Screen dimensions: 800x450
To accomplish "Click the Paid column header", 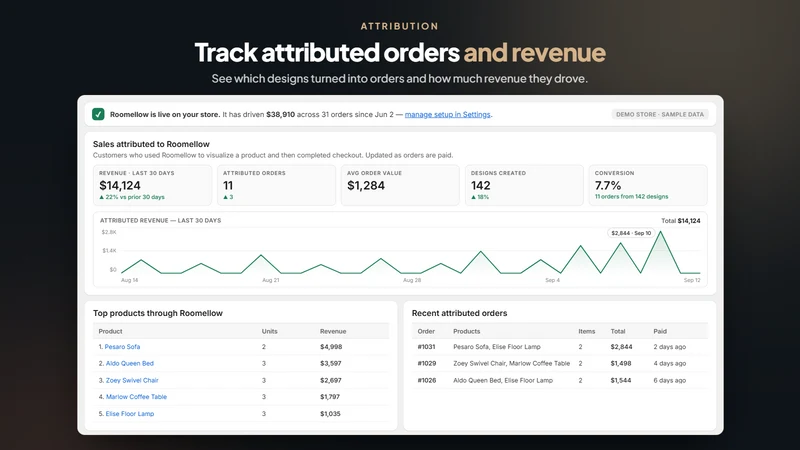I will [660, 331].
